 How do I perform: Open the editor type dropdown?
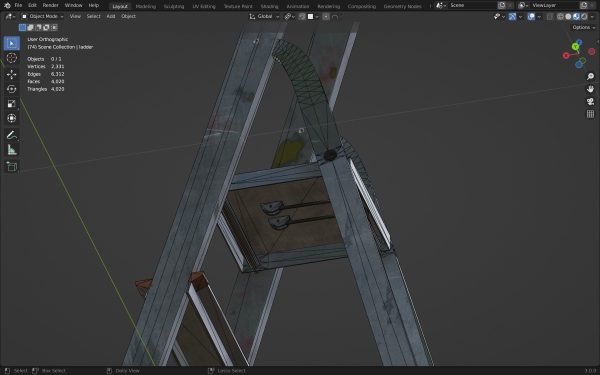coord(10,16)
